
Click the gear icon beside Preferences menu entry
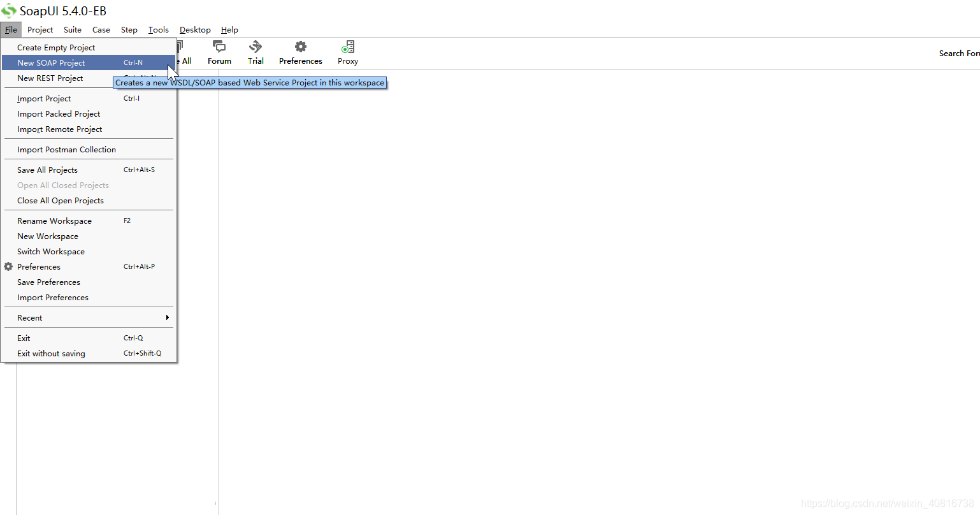point(8,266)
